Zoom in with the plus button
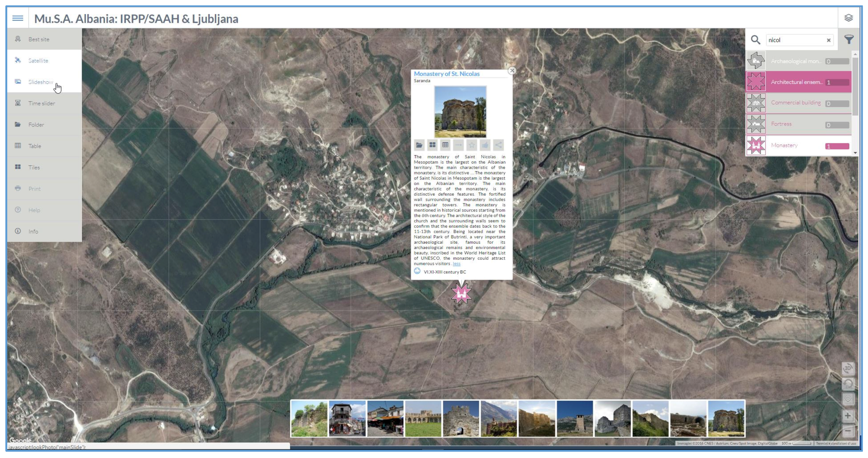Viewport: 868px width, 458px height. click(848, 415)
